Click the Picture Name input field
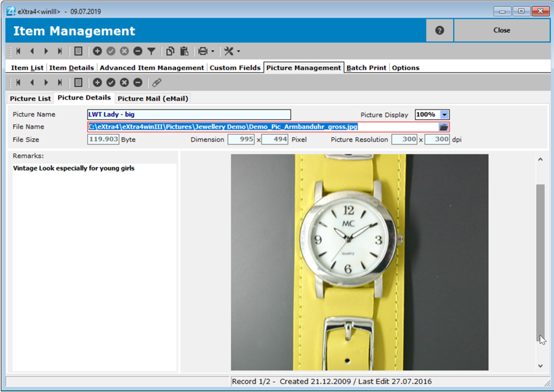Viewport: 554px width, 392px height. [189, 114]
